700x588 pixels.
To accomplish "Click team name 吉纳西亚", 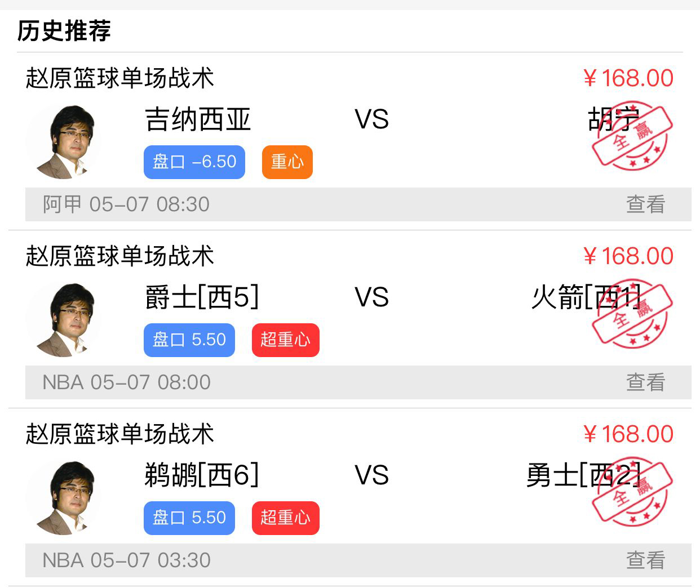I will (198, 119).
